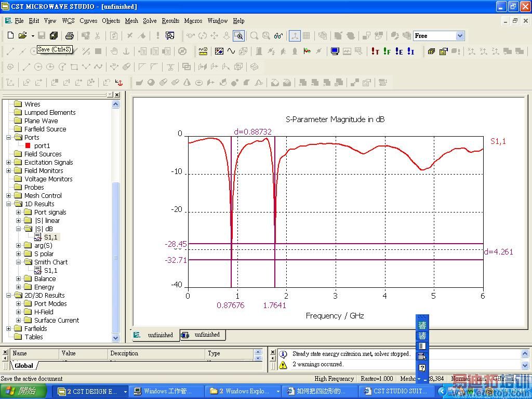The width and height of the screenshot is (532, 399).
Task: Click the Print icon in the toolbar
Action: pyautogui.click(x=70, y=36)
